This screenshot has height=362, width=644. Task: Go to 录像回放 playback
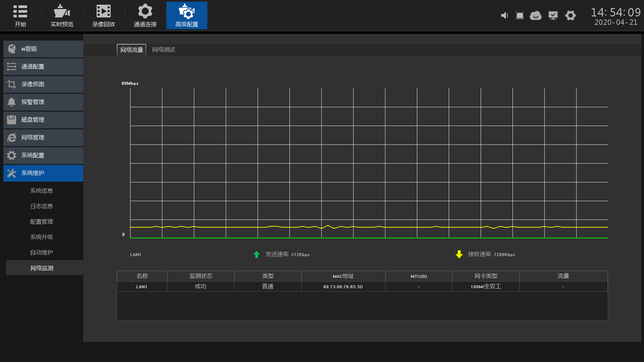[103, 15]
